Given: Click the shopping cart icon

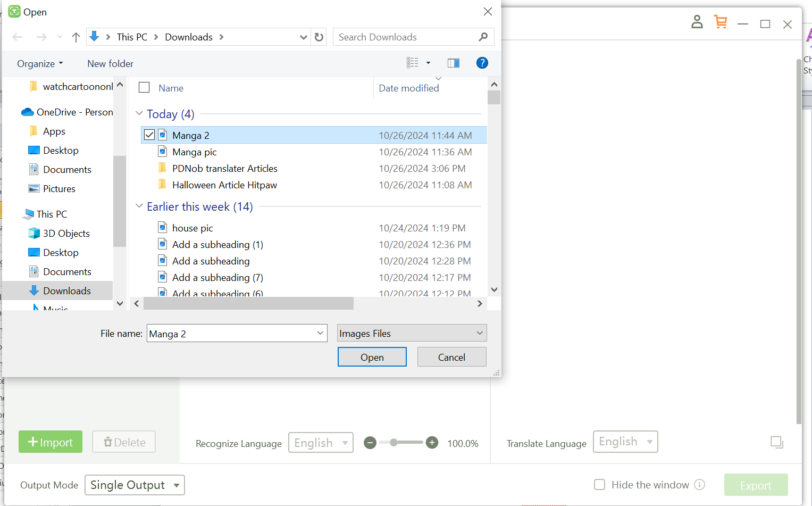Looking at the screenshot, I should coord(721,22).
